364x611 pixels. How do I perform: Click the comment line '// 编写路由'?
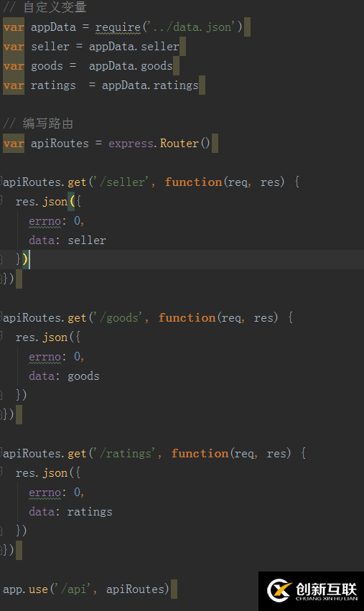38,123
